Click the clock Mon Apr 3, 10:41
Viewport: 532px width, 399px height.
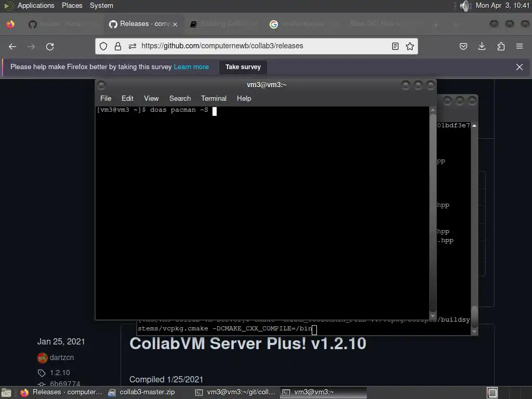coord(502,5)
